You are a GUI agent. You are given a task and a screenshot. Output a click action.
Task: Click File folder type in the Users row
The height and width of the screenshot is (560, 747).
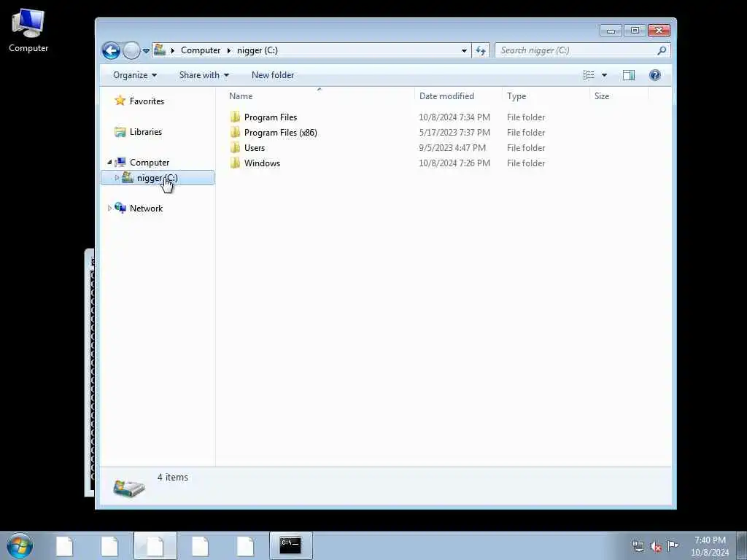pyautogui.click(x=526, y=147)
